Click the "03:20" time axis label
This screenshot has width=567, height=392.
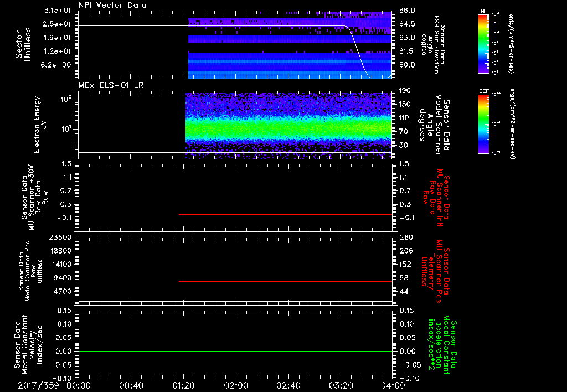(341, 385)
